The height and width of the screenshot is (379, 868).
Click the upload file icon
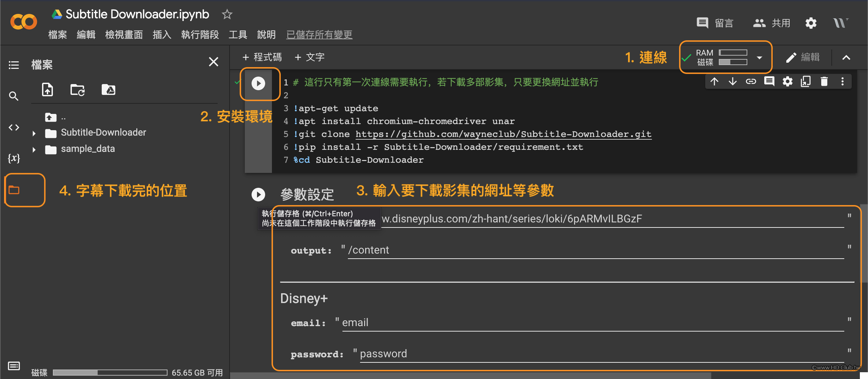pyautogui.click(x=47, y=90)
